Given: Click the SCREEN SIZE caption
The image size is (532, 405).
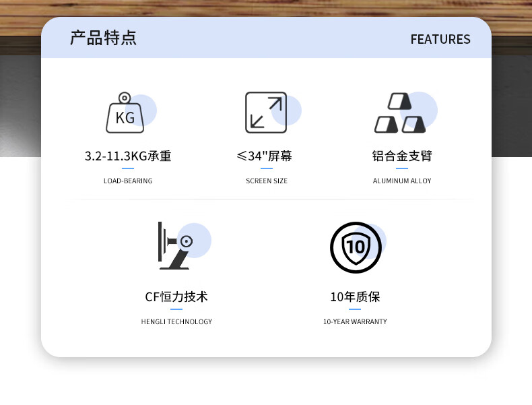Looking at the screenshot, I should [267, 181].
